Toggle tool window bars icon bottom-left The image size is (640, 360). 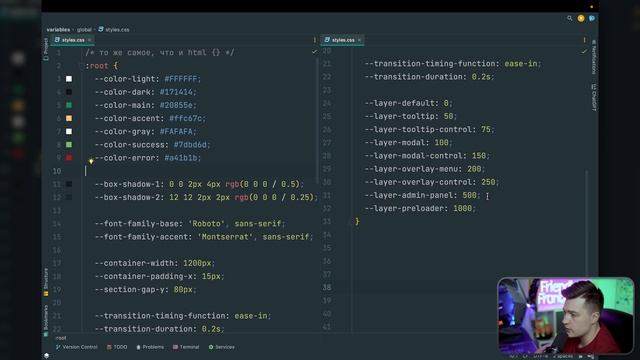47,356
